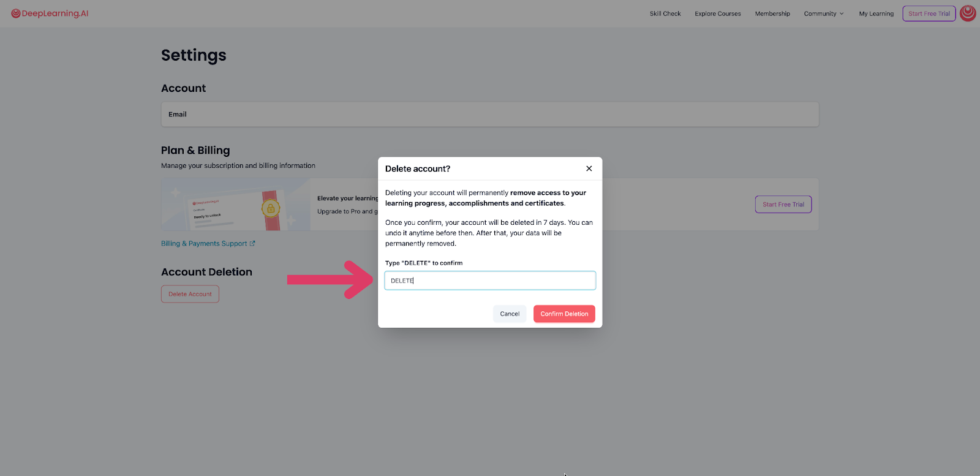980x476 pixels.
Task: Open the Community menu
Action: click(x=820, y=13)
